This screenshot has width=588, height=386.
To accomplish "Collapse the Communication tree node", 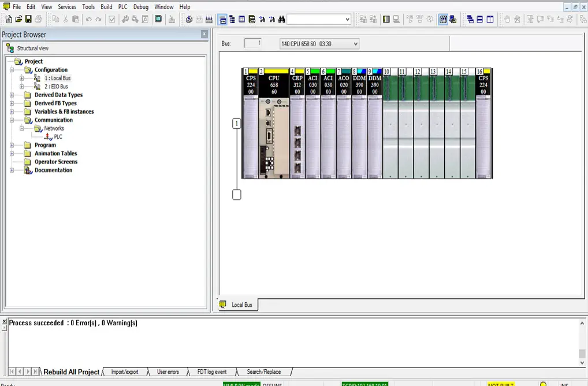I will [12, 120].
